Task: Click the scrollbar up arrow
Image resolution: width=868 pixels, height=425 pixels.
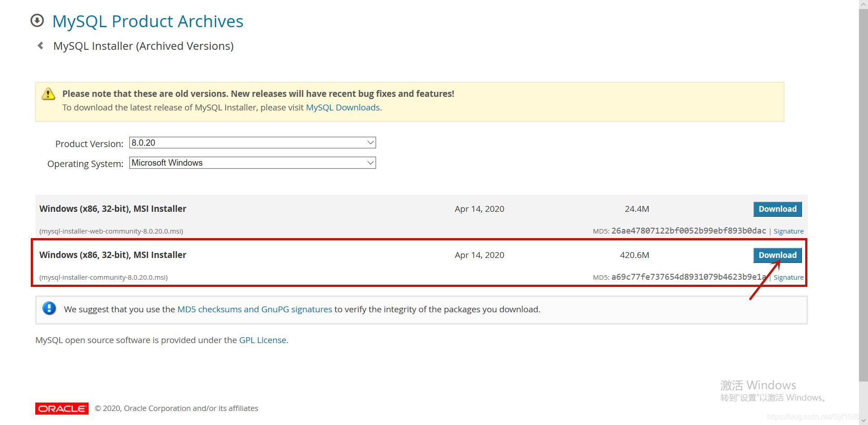Action: click(863, 4)
